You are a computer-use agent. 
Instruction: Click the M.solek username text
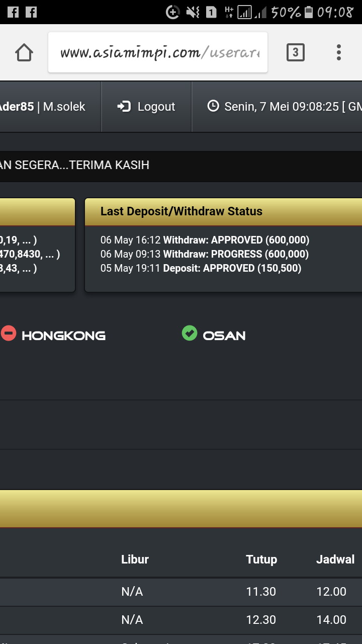pyautogui.click(x=64, y=107)
